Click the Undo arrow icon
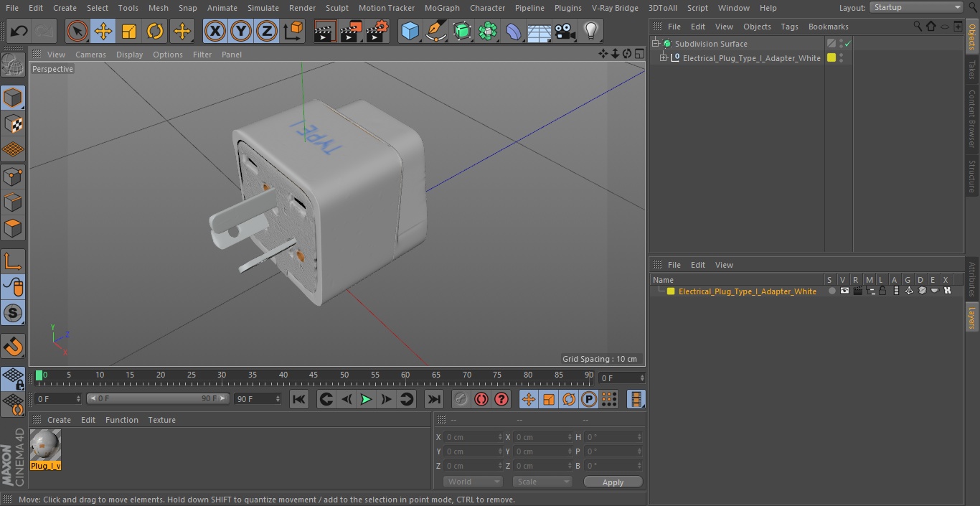Image resolution: width=980 pixels, height=506 pixels. click(19, 31)
